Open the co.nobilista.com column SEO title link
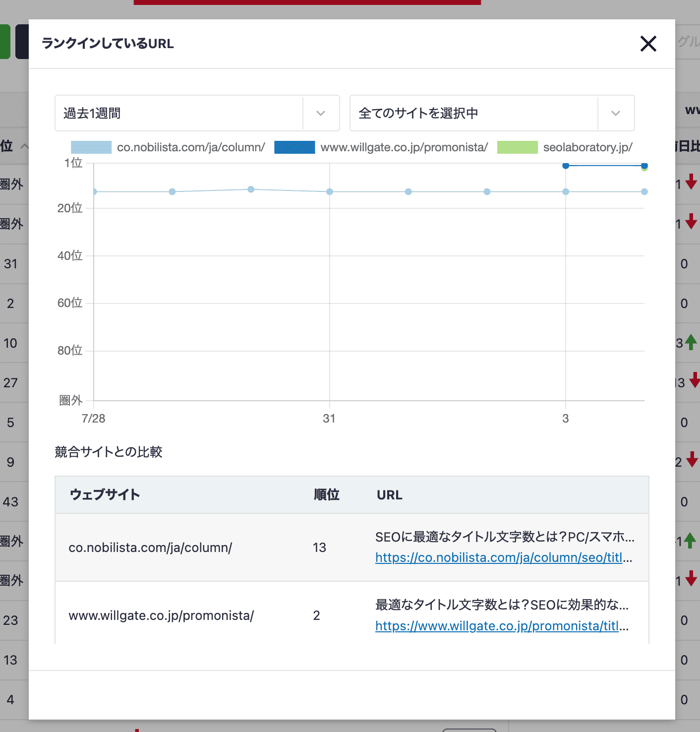The image size is (700, 732). coord(504,558)
